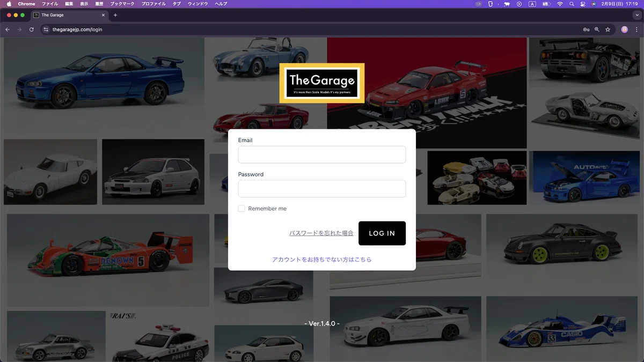Click the LOG IN button

click(x=382, y=233)
